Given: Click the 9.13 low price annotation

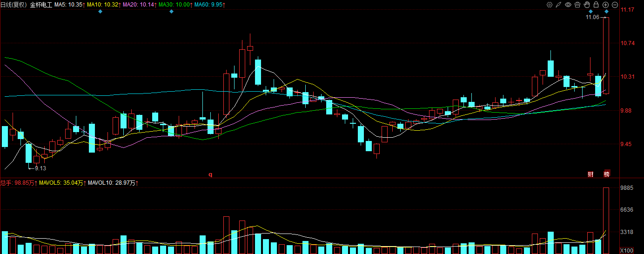Looking at the screenshot, I should [40, 168].
